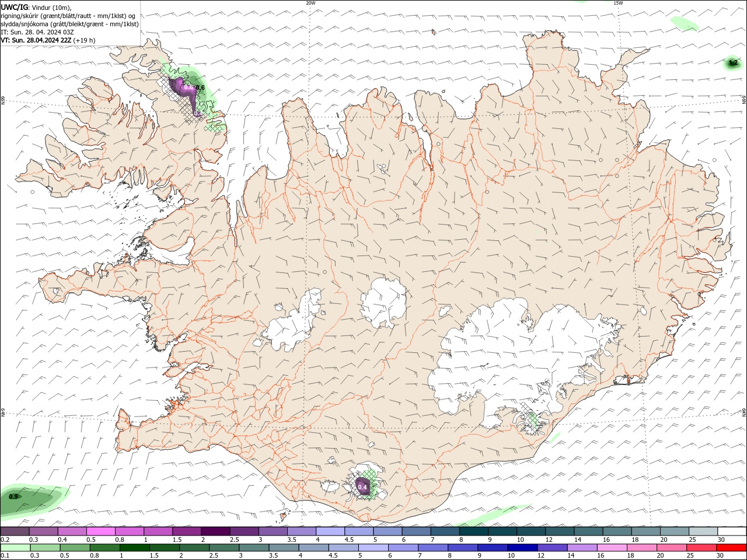Pick bottom legend lavender swatch between 14 and 16
Image resolution: width=747 pixels, height=560 pixels.
(x=581, y=548)
